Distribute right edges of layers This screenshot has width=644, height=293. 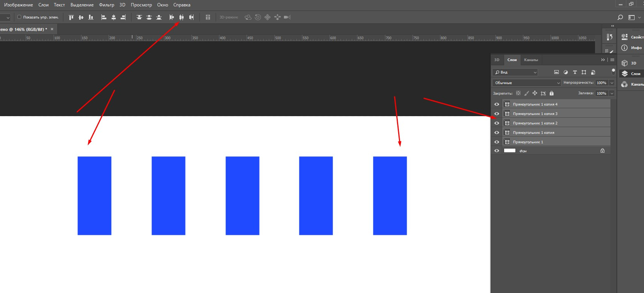(x=191, y=17)
